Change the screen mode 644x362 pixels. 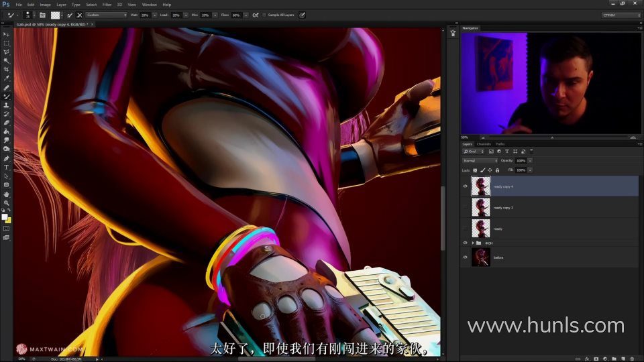click(x=6, y=237)
